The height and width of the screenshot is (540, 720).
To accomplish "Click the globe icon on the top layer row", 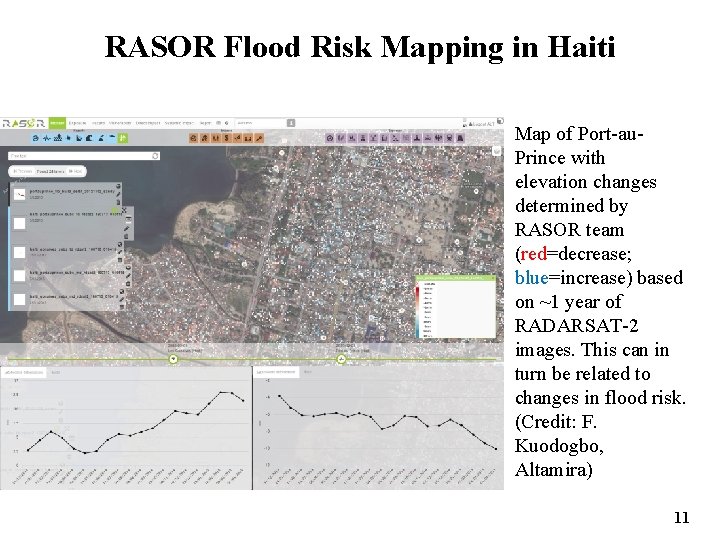I will click(x=118, y=186).
